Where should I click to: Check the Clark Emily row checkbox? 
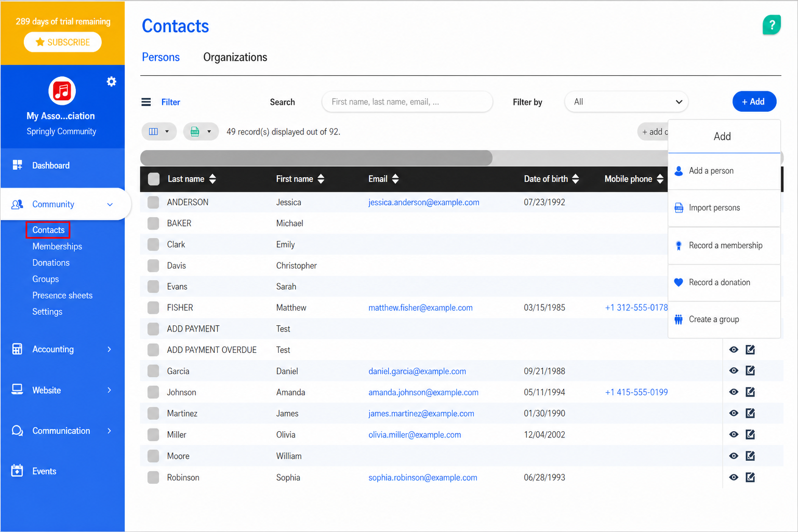pyautogui.click(x=153, y=244)
